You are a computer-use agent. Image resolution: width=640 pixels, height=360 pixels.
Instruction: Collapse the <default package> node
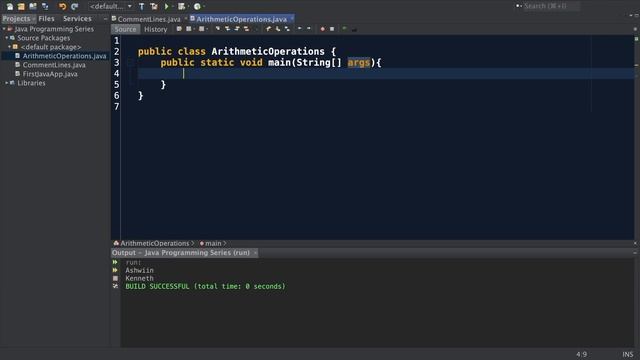coord(9,47)
